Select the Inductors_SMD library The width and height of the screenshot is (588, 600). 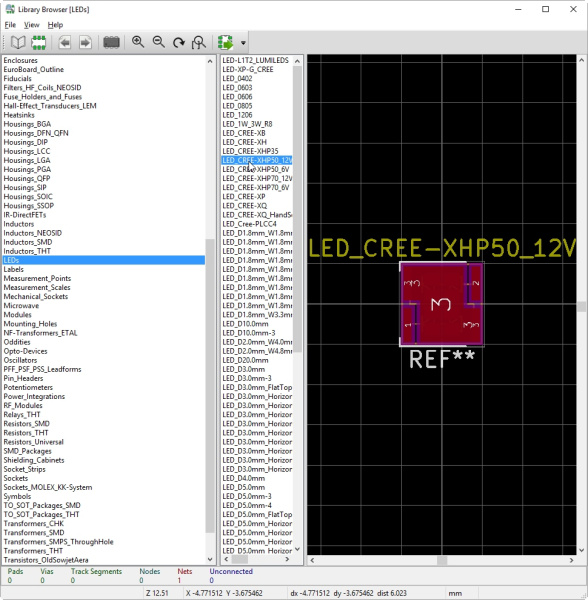[28, 242]
